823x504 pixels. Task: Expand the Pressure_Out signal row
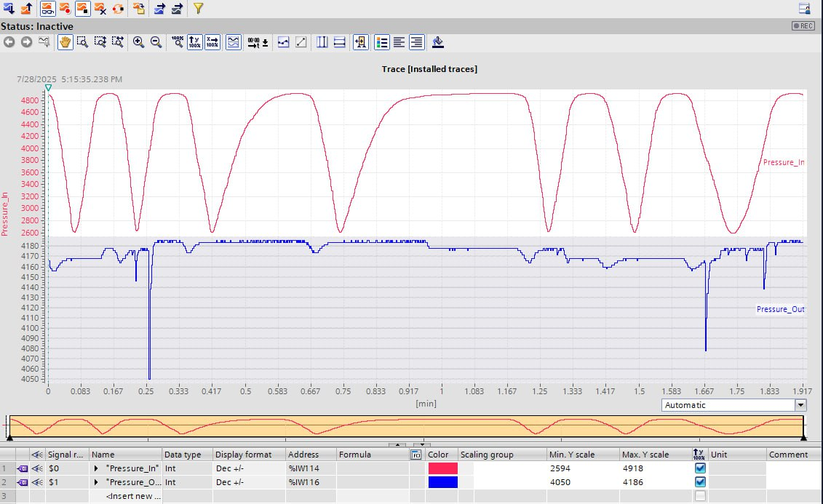[x=96, y=482]
